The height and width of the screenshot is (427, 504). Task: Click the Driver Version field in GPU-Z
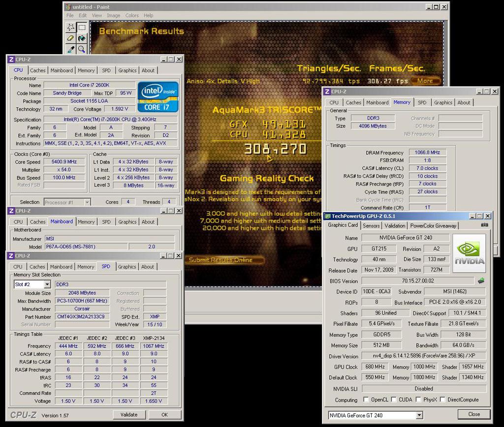pyautogui.click(x=424, y=356)
